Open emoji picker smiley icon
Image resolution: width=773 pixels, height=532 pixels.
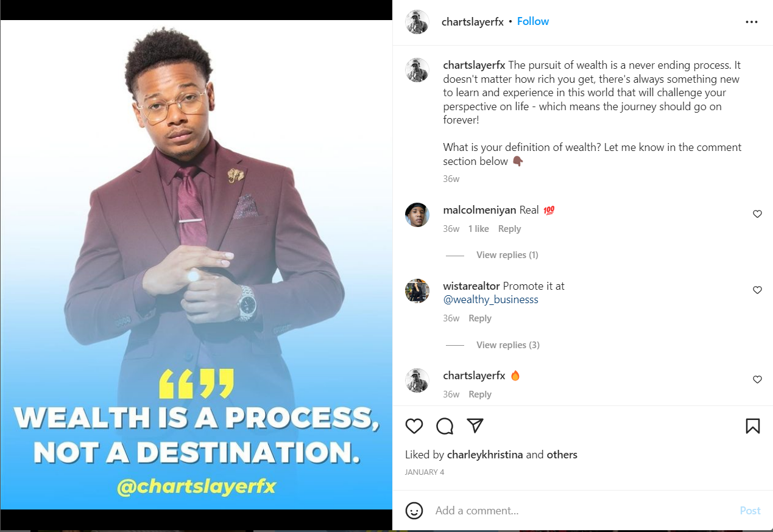tap(414, 511)
